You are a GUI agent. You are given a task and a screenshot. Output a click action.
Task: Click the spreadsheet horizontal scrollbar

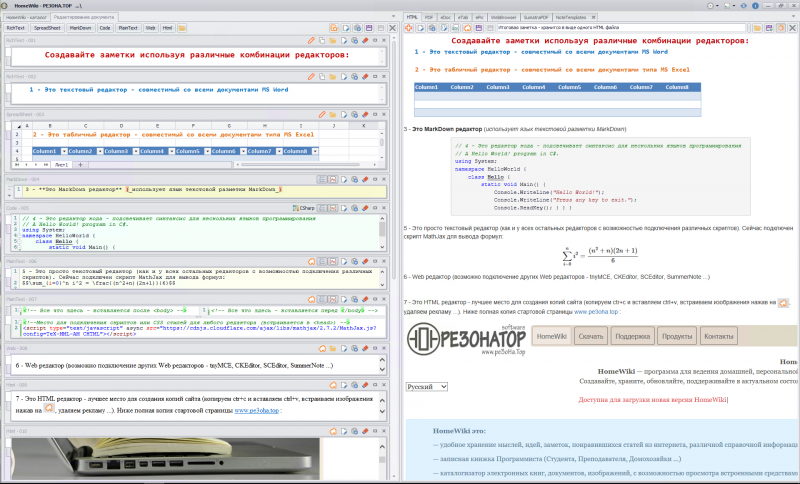click(x=300, y=165)
